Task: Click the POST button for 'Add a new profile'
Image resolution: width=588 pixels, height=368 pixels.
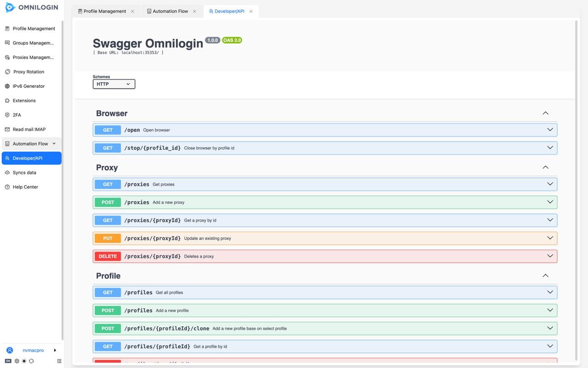Action: click(108, 311)
